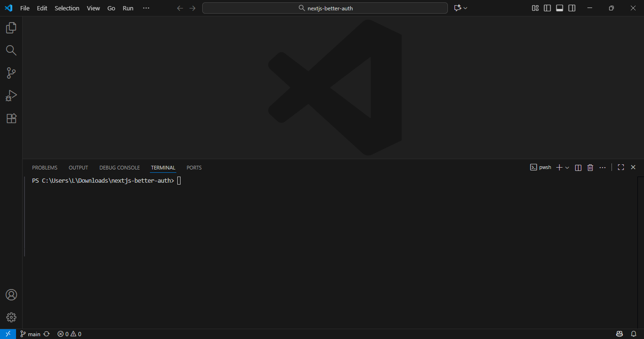Image resolution: width=644 pixels, height=339 pixels.
Task: Open the Selection menu
Action: tap(67, 8)
